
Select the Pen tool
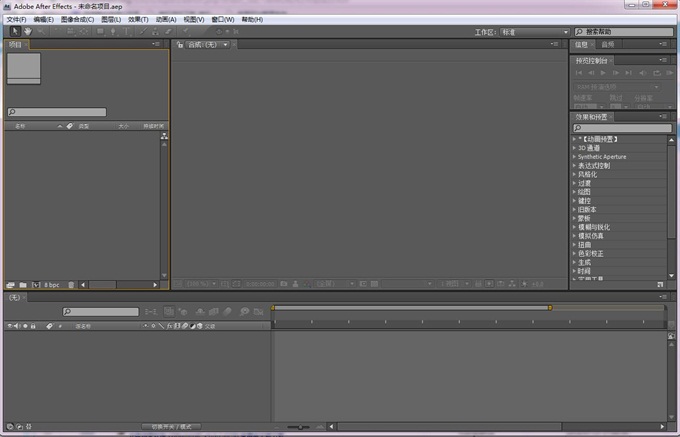pyautogui.click(x=113, y=31)
